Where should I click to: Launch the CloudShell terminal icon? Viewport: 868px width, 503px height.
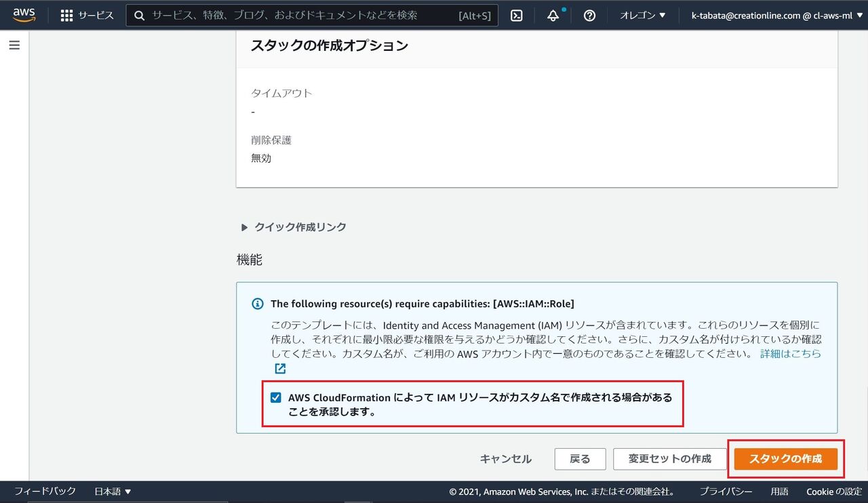[x=517, y=15]
